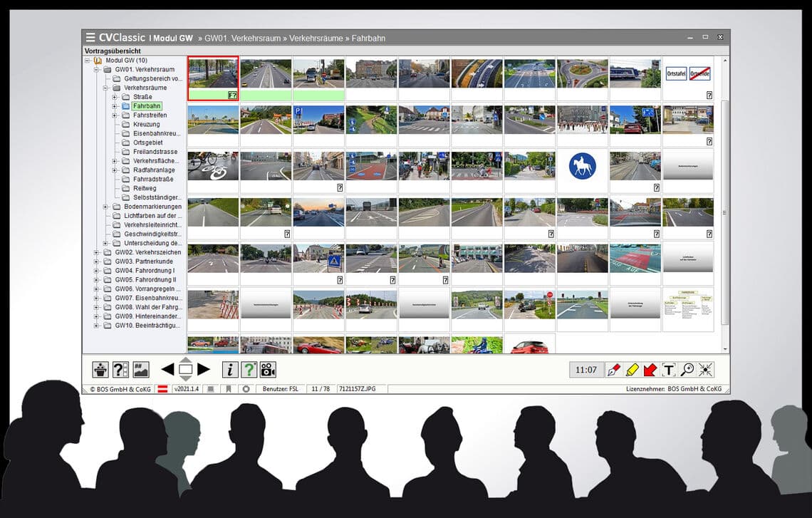Click the video camera icon
Viewport: 812px width, 518px height.
pos(268,369)
